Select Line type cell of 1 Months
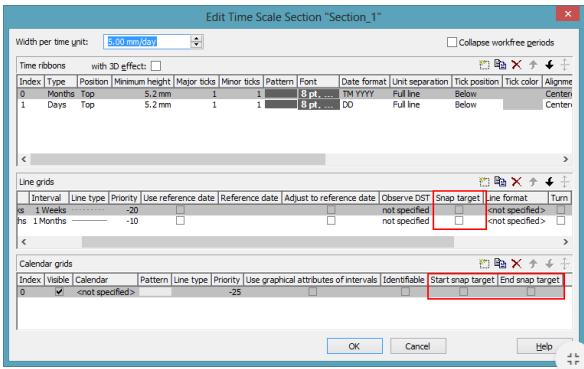The height and width of the screenshot is (369, 584). click(89, 221)
